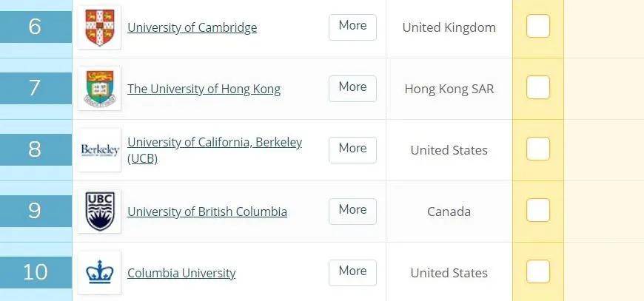Viewport: 644px width, 301px height.
Task: Expand More details for University of Cambridge
Action: point(352,27)
